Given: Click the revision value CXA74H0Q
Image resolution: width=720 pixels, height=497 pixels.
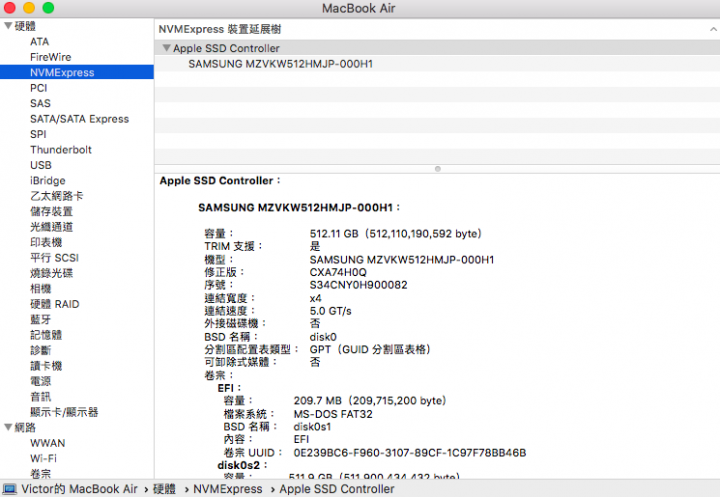Looking at the screenshot, I should tap(338, 272).
